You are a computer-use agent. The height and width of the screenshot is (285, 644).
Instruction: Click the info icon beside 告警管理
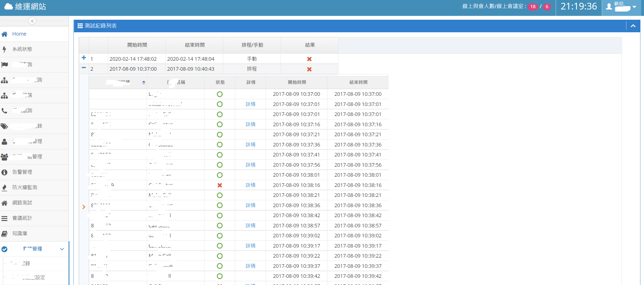tap(4, 172)
